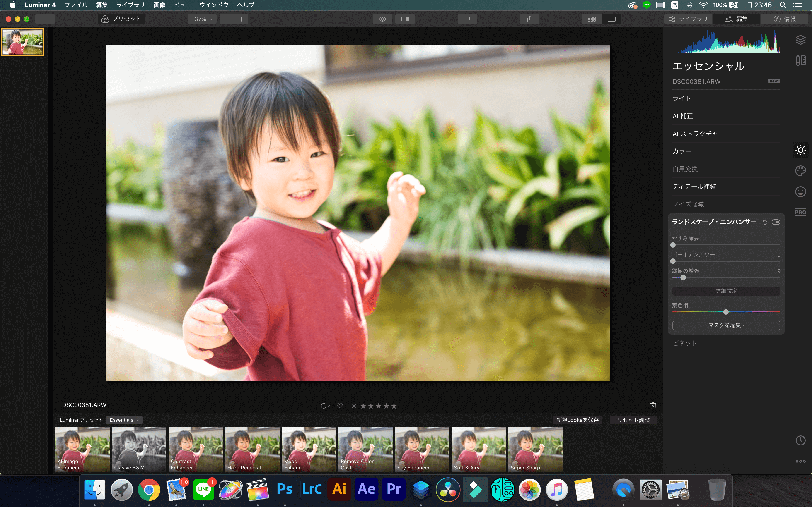Toggle before/after compare view
The width and height of the screenshot is (812, 507).
pos(405,19)
